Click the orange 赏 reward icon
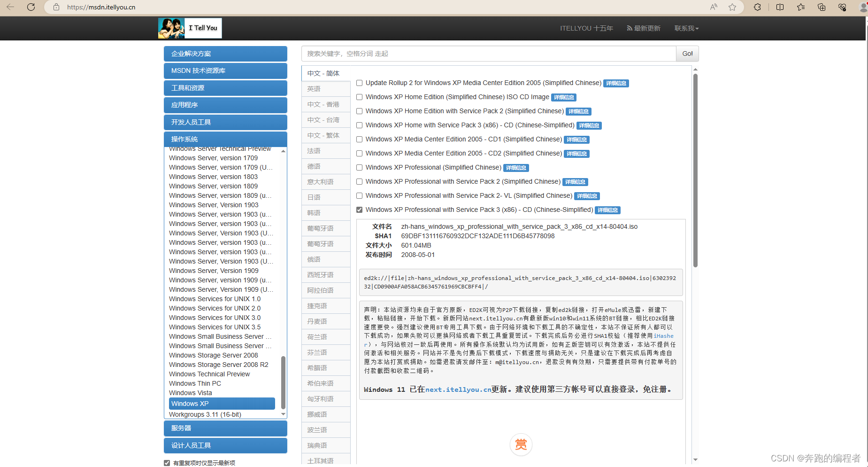The height and width of the screenshot is (467, 868). point(521,444)
